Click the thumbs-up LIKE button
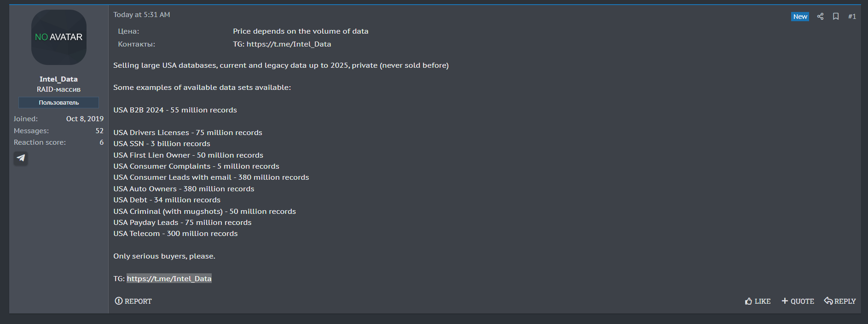Screen dimensions: 868x324 [x=758, y=301]
